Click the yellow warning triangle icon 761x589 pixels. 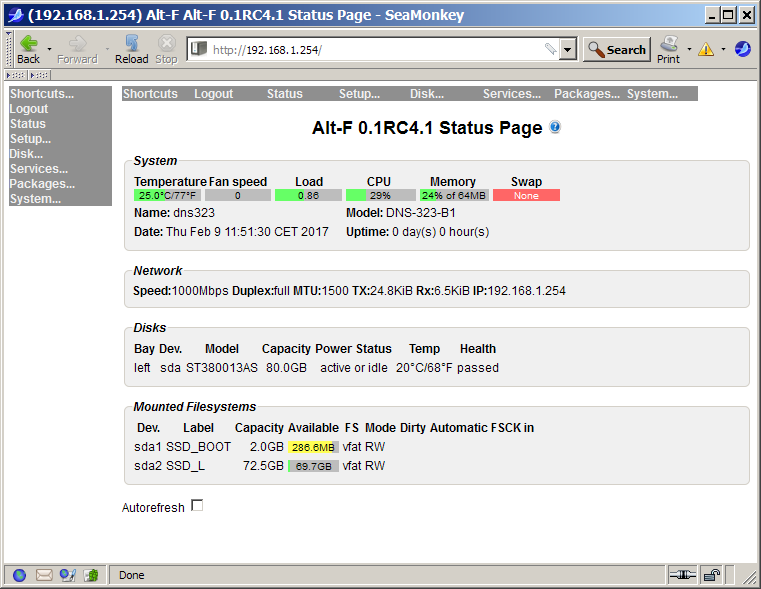tap(706, 49)
